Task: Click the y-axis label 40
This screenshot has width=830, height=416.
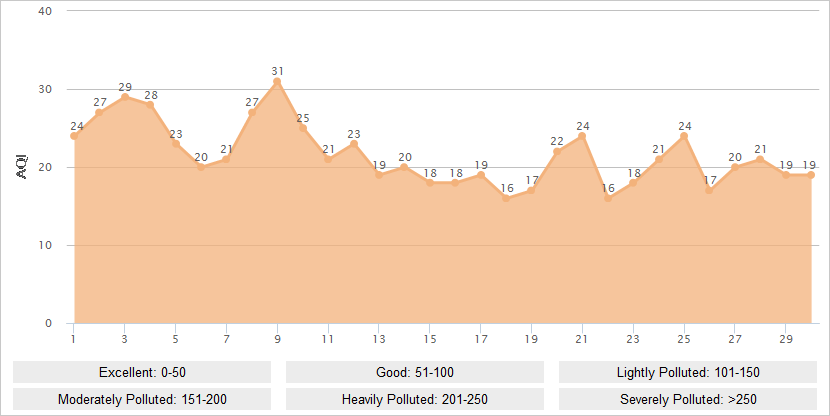Action: 45,11
